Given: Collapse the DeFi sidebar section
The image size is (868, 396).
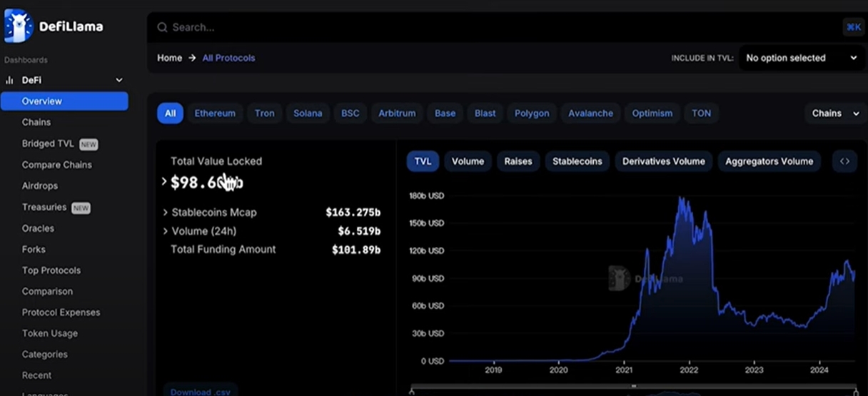Looking at the screenshot, I should pyautogui.click(x=119, y=81).
